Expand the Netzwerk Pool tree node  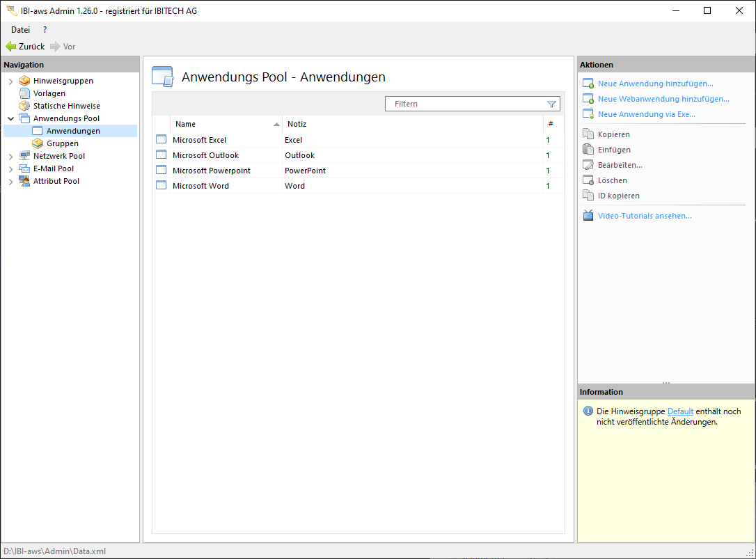click(10, 157)
